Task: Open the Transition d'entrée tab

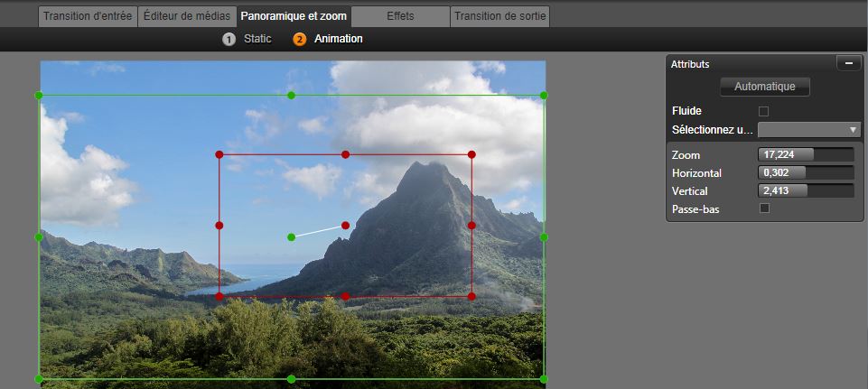Action: click(88, 16)
